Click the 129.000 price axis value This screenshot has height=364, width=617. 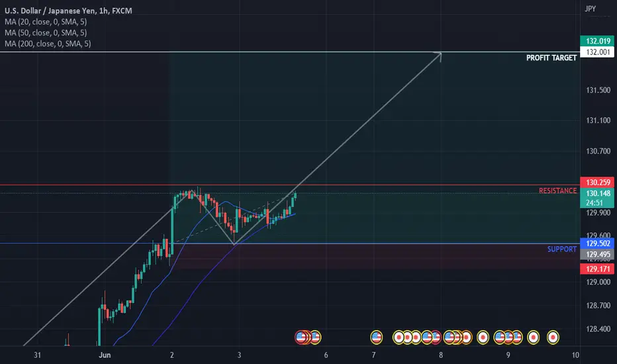click(598, 282)
